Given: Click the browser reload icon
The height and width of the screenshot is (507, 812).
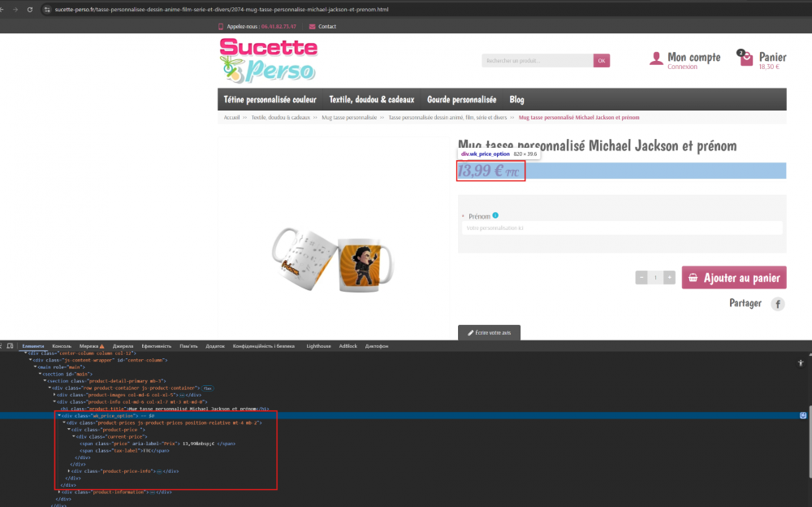Looking at the screenshot, I should [x=30, y=9].
